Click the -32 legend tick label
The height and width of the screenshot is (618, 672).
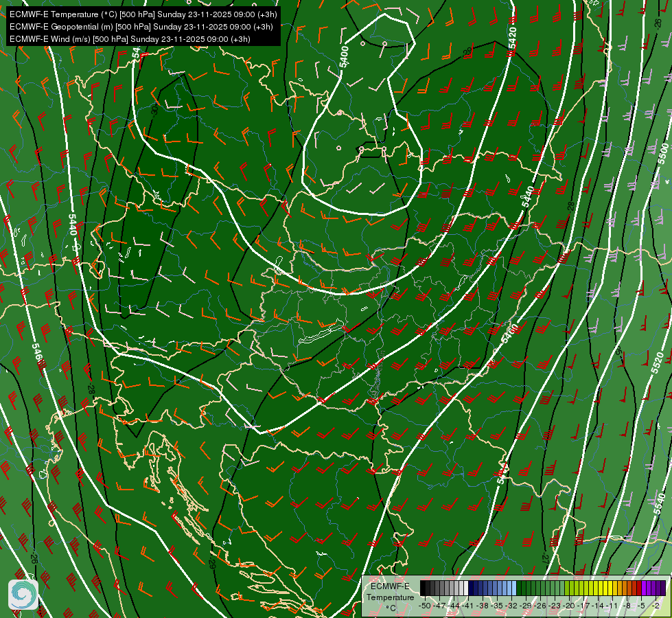(x=511, y=606)
